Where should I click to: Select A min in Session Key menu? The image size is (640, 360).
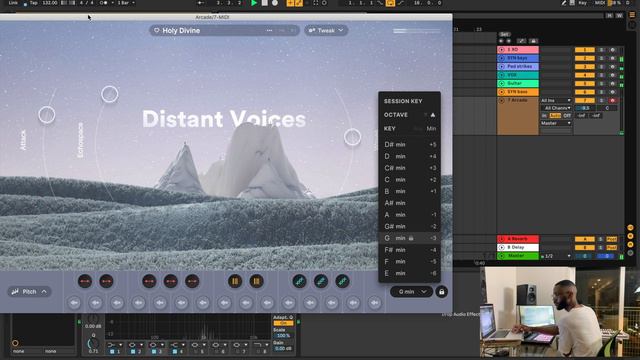tap(410, 215)
